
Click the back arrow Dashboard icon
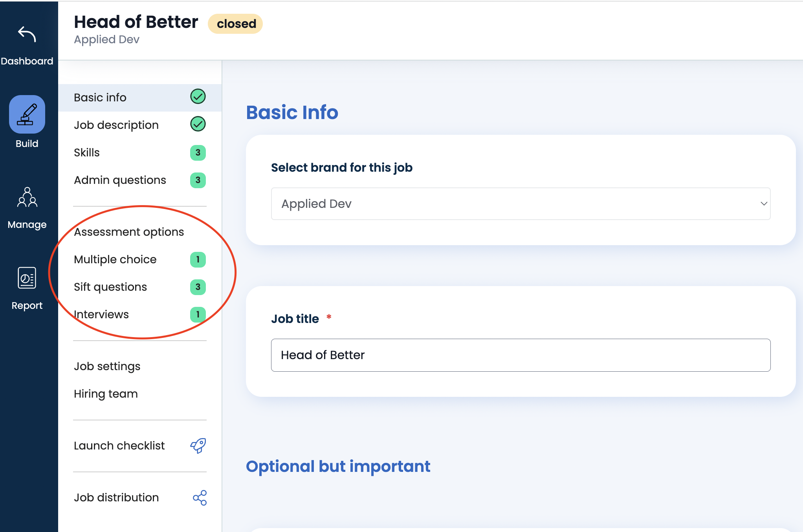27,35
